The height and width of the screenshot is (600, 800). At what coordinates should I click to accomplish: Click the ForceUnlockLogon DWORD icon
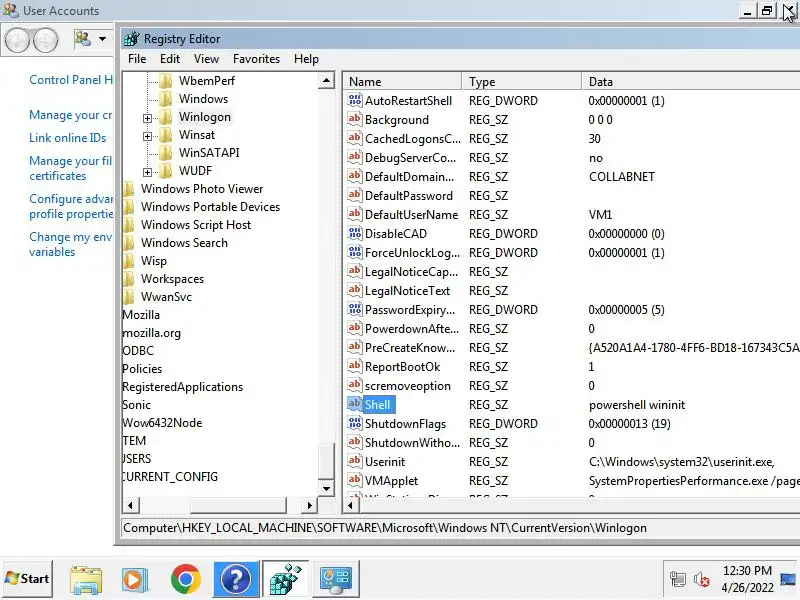[x=355, y=252]
